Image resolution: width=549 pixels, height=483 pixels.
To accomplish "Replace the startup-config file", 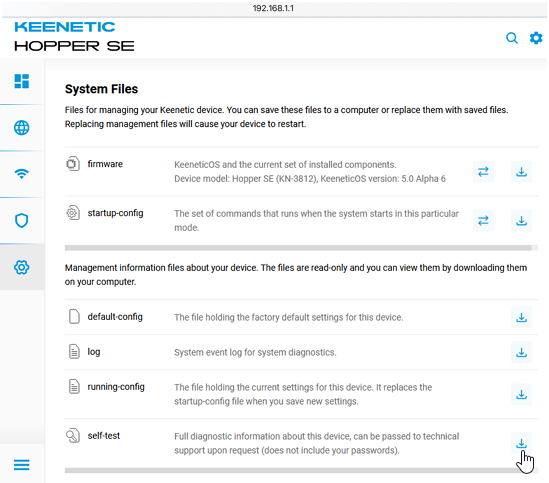I will tap(483, 221).
